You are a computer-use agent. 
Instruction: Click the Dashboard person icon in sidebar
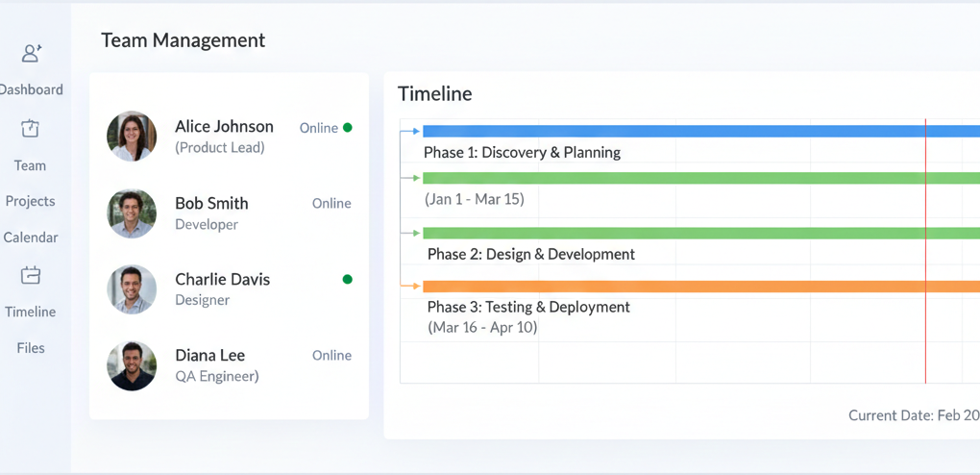(x=32, y=53)
